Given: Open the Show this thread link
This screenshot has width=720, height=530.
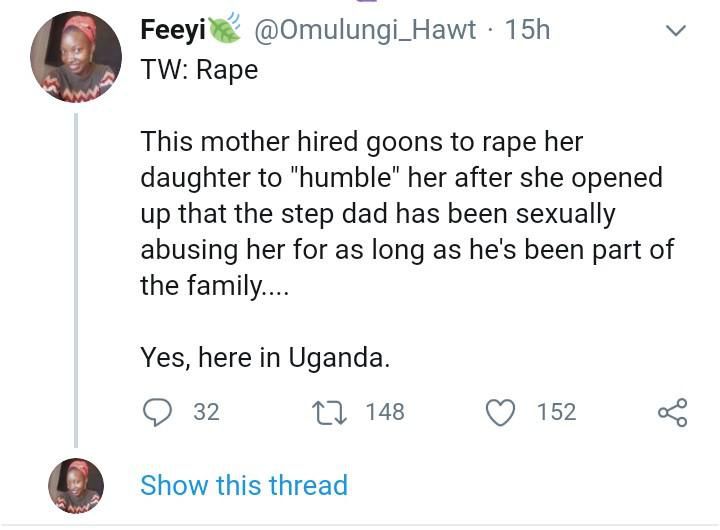Looking at the screenshot, I should click(x=244, y=485).
